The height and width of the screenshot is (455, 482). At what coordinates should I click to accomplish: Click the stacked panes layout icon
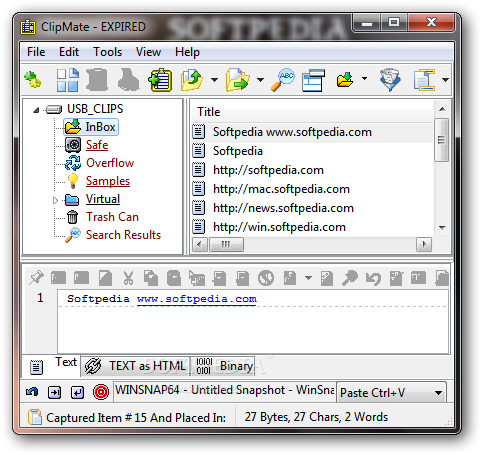pyautogui.click(x=313, y=80)
